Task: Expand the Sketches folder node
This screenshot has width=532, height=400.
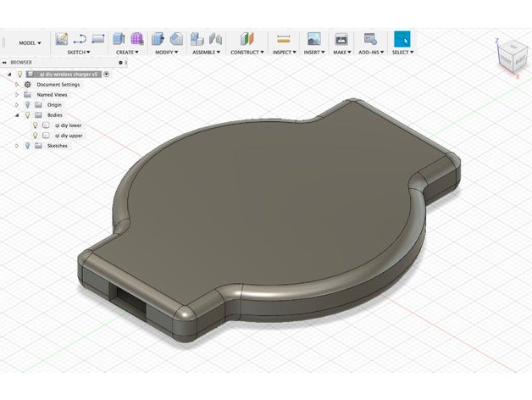Action: (17, 146)
